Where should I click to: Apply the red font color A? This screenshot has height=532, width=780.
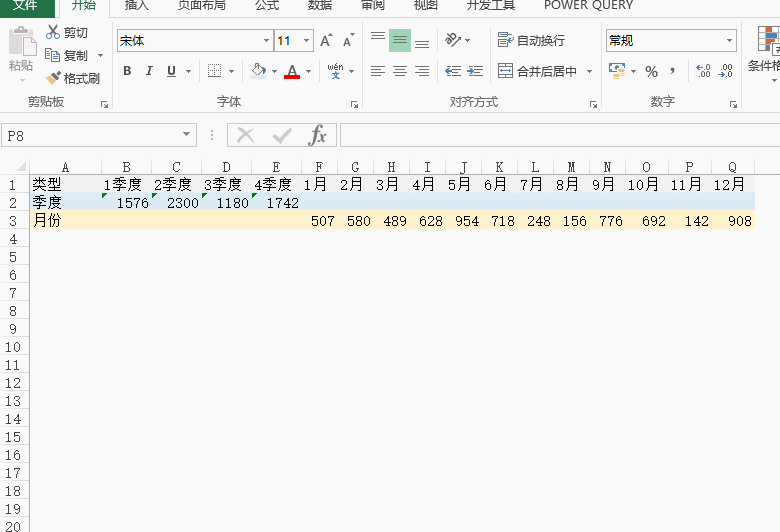click(292, 71)
